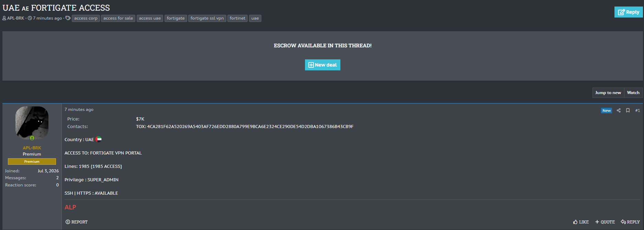Open the 'access corp' tag

point(86,18)
